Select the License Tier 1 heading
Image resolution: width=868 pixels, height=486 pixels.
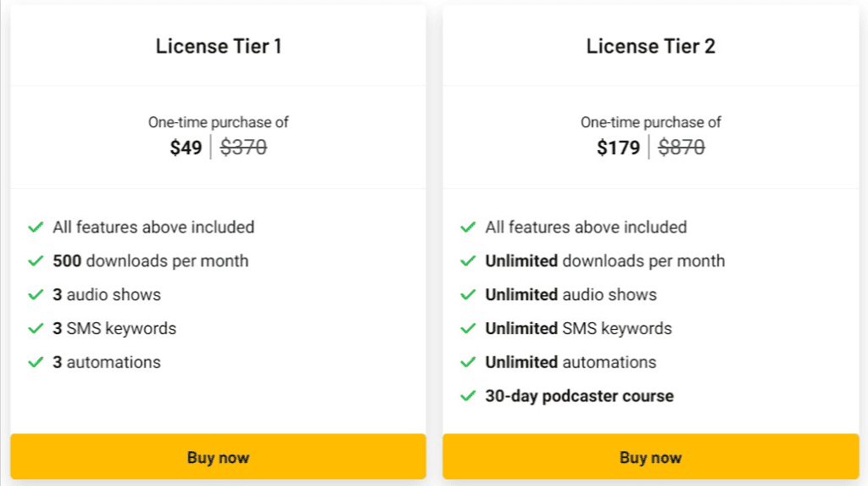(218, 47)
